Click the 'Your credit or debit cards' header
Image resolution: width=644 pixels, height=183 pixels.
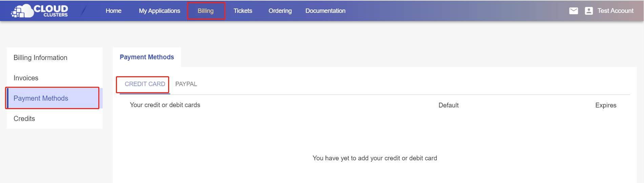(165, 105)
